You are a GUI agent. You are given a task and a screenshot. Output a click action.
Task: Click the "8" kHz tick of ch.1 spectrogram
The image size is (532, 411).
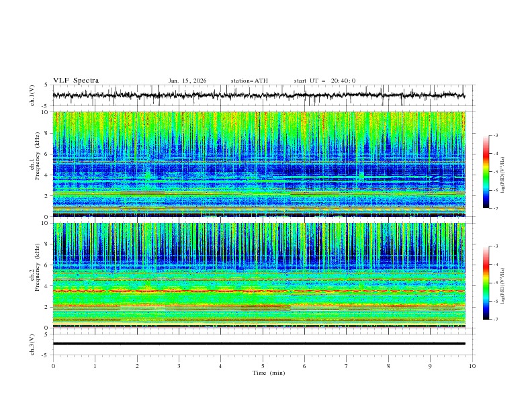[46, 133]
